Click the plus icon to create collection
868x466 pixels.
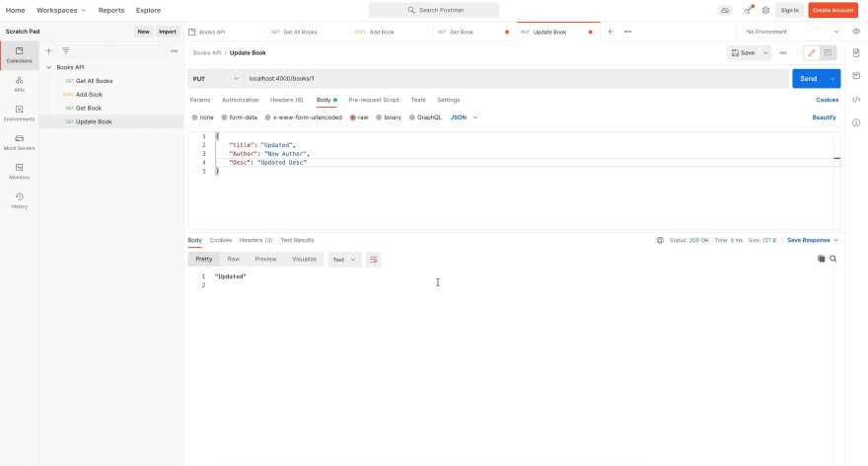coord(48,51)
